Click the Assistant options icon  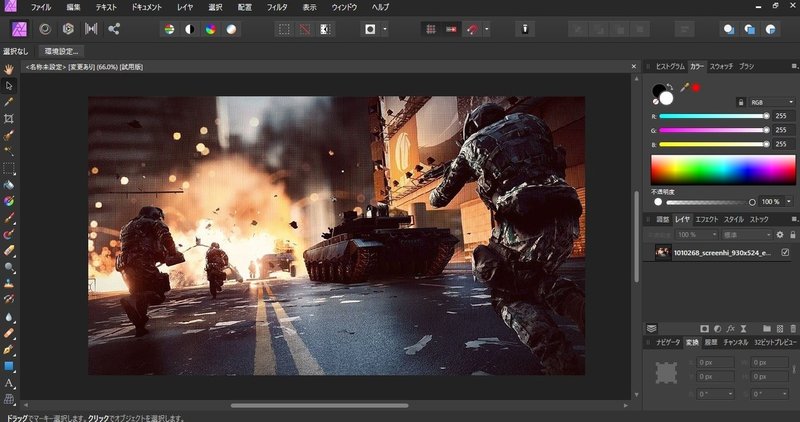coord(524,30)
